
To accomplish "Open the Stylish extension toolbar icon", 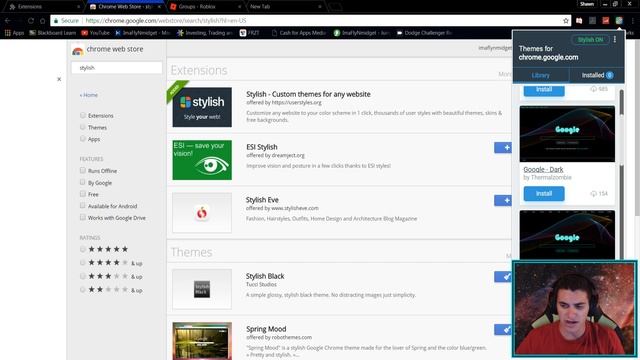I will pyautogui.click(x=619, y=20).
